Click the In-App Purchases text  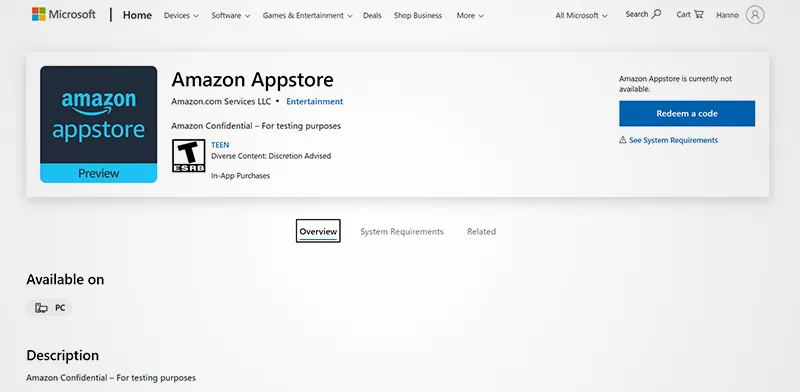(x=240, y=176)
